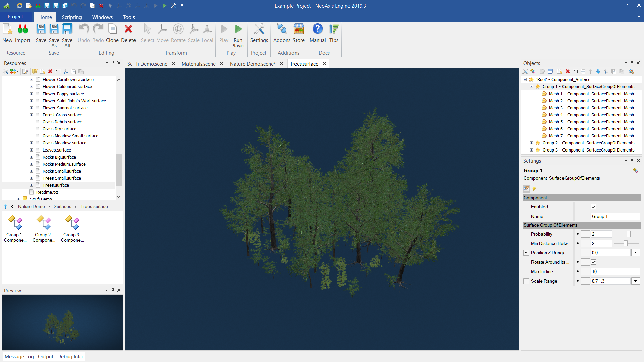
Task: Open the Addons manager icon
Action: click(281, 29)
